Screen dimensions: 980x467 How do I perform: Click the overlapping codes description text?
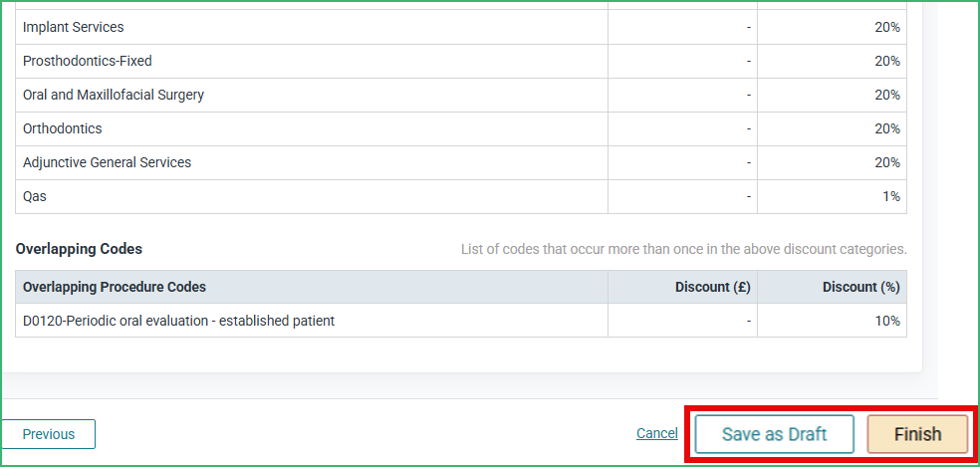pyautogui.click(x=684, y=250)
